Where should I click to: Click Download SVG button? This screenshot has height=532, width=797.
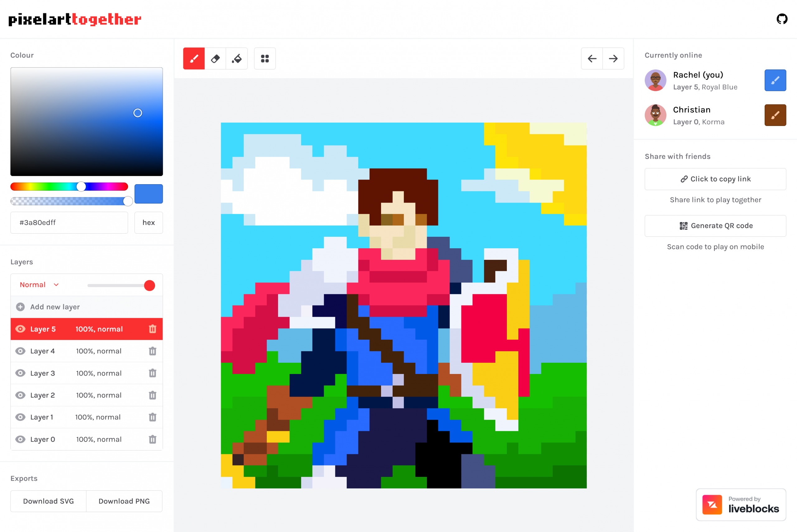pos(48,501)
